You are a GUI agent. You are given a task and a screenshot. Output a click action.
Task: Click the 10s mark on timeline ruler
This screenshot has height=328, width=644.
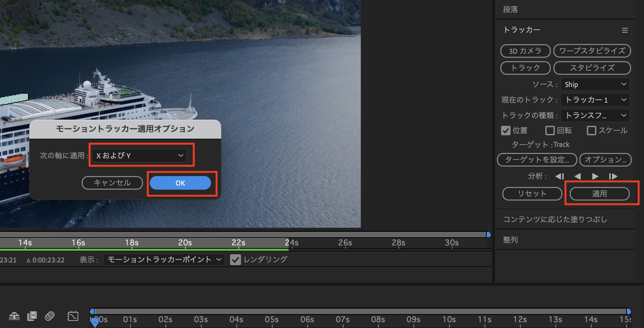449,320
